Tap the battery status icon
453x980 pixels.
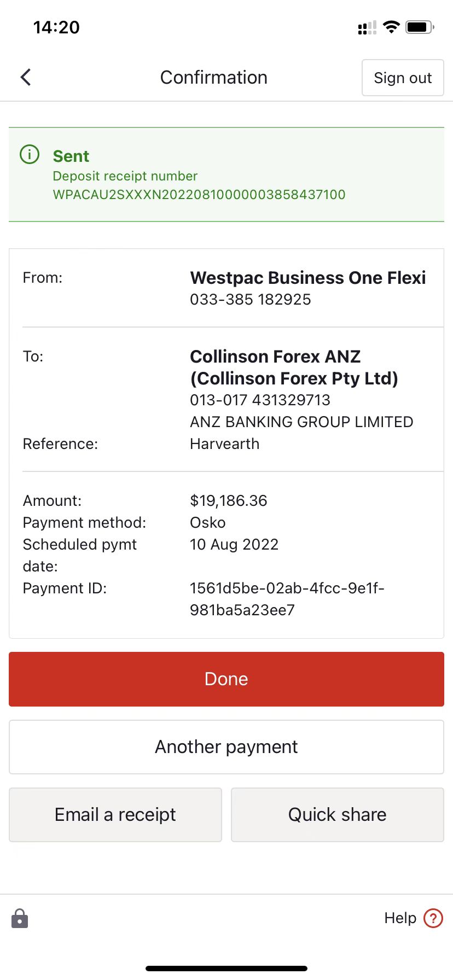pos(420,27)
